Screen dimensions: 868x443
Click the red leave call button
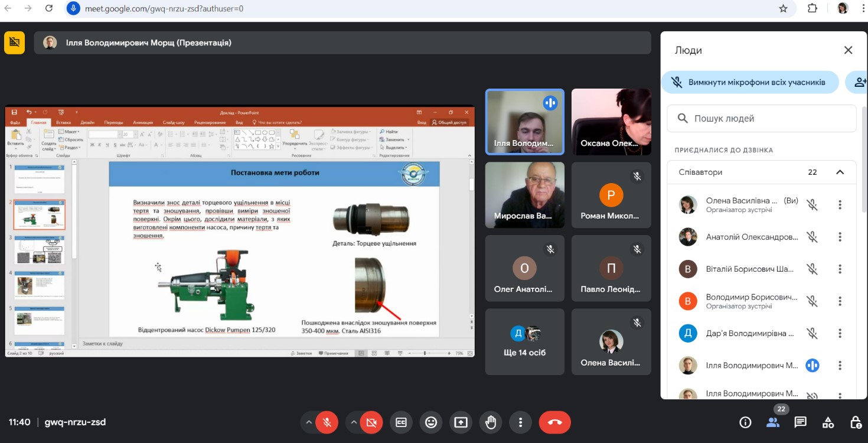pyautogui.click(x=554, y=422)
